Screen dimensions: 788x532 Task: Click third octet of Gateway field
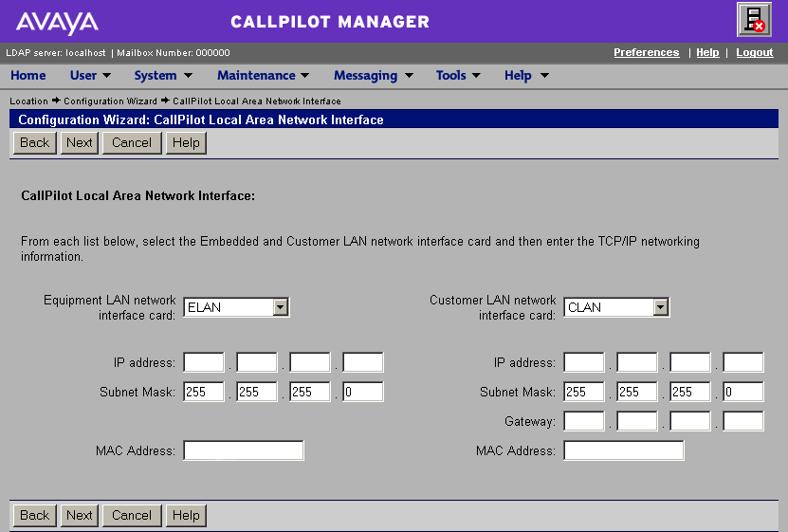[690, 421]
